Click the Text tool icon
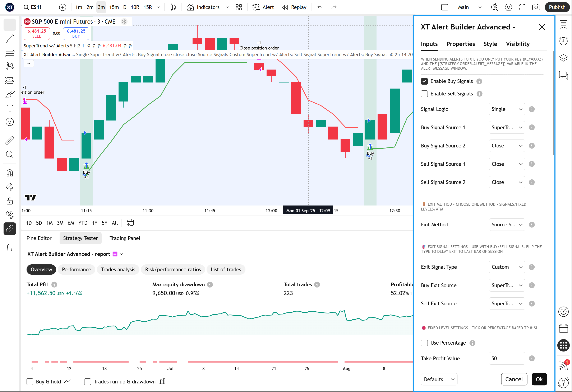The width and height of the screenshot is (572, 392). 10,108
